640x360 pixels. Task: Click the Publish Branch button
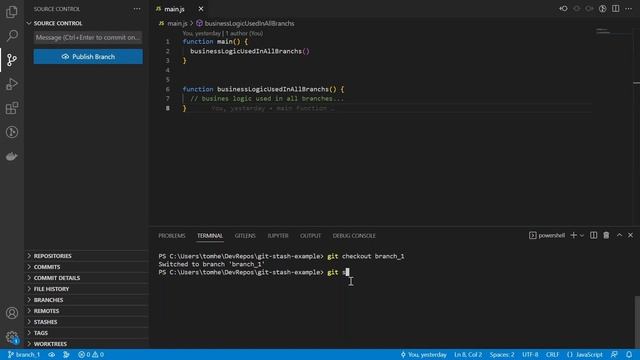point(88,57)
